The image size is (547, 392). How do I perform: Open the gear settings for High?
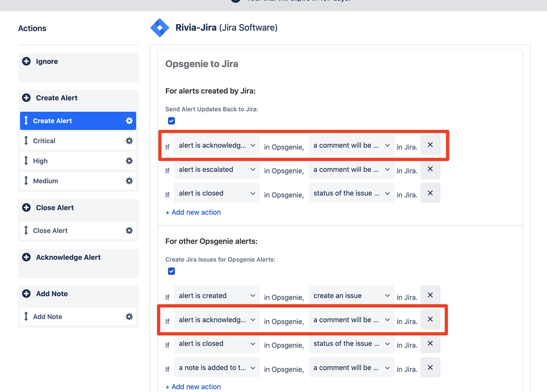coord(129,161)
